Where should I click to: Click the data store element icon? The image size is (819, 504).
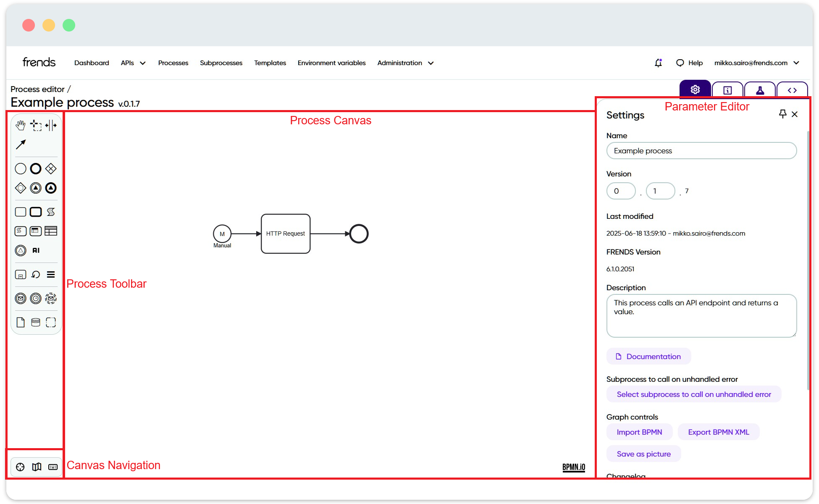tap(36, 322)
